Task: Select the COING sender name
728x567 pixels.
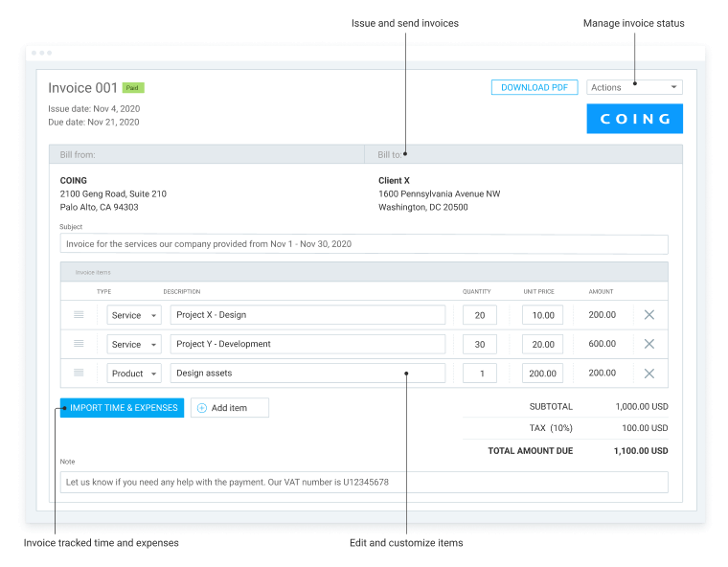Action: pyautogui.click(x=74, y=181)
